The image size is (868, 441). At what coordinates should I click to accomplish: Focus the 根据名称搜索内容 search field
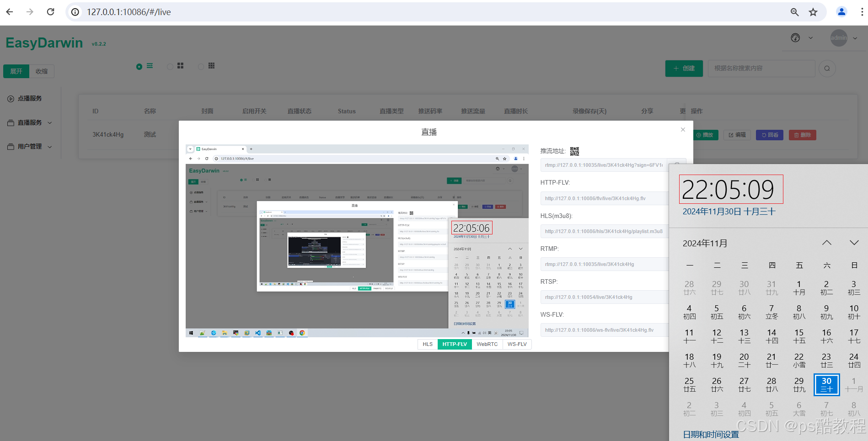(761, 68)
